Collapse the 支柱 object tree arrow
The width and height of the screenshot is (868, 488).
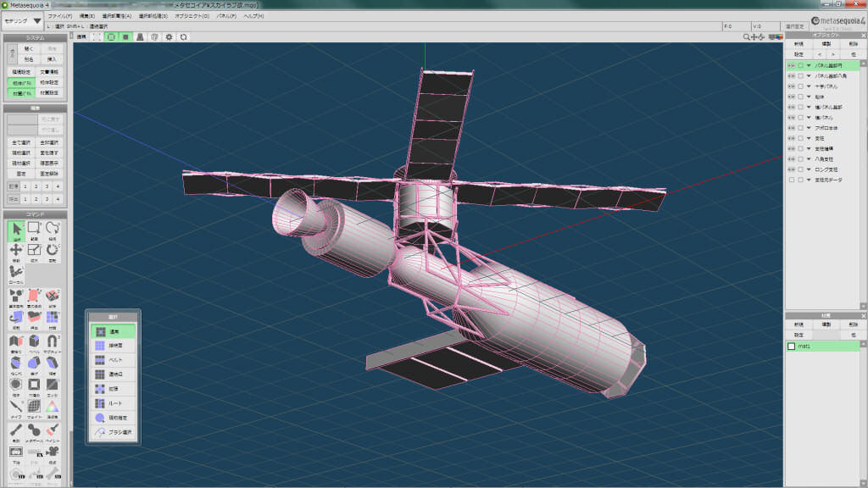809,138
